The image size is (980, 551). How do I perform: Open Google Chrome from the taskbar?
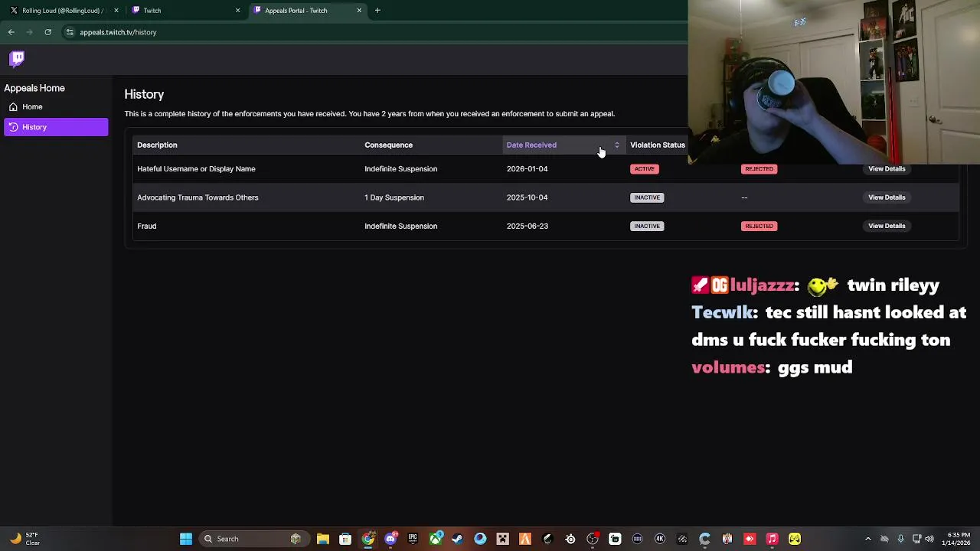(368, 539)
